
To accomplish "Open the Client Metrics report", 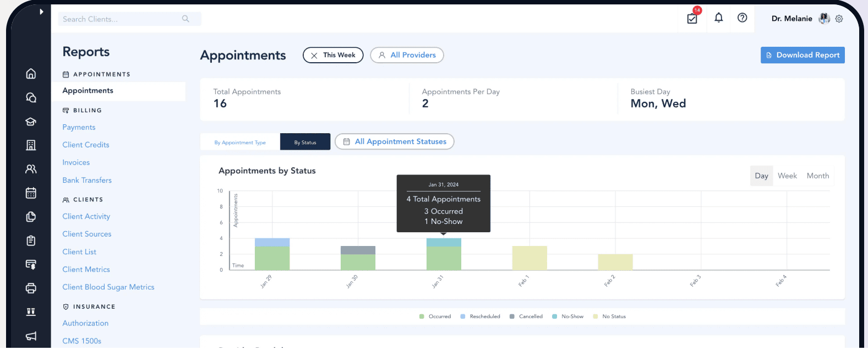I will 86,269.
